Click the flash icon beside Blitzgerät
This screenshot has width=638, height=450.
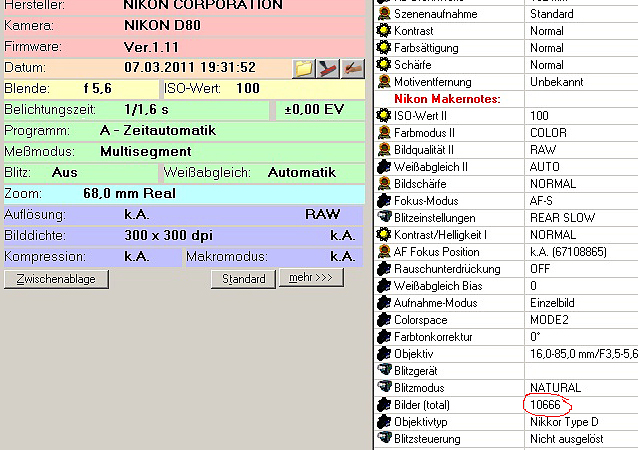pos(384,370)
